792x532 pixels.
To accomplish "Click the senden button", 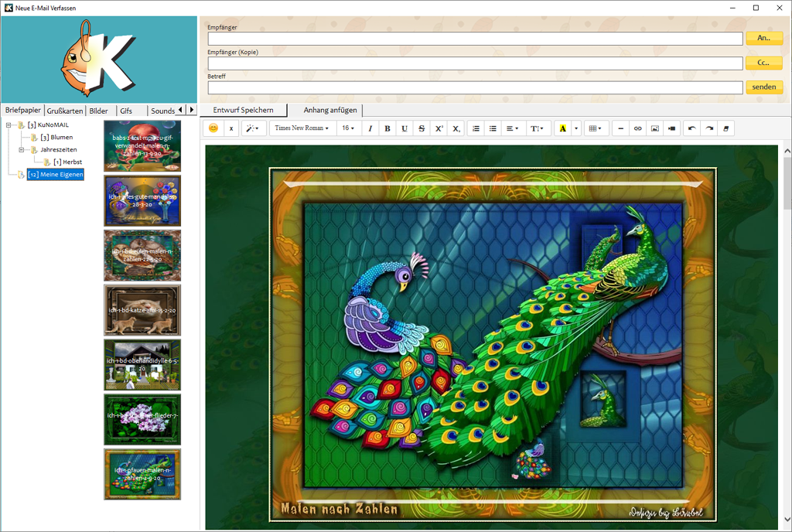I will [764, 87].
